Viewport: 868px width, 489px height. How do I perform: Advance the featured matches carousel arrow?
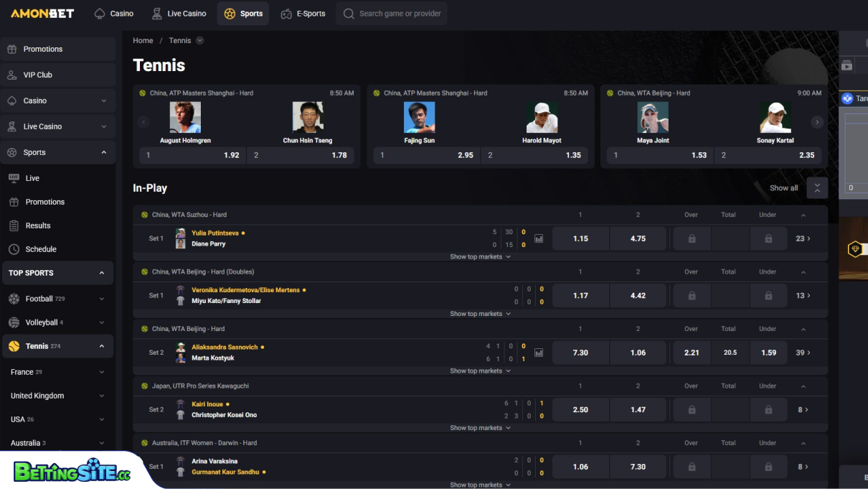point(817,122)
